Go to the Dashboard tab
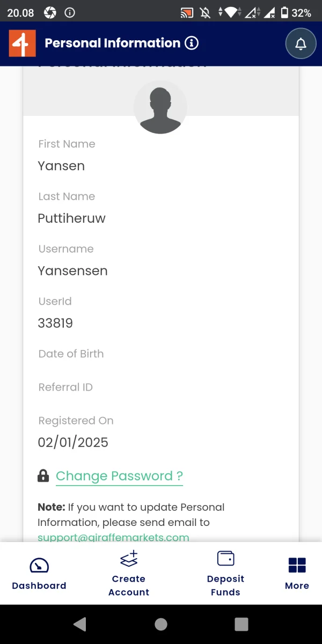Screen dimensions: 322x644 39,573
